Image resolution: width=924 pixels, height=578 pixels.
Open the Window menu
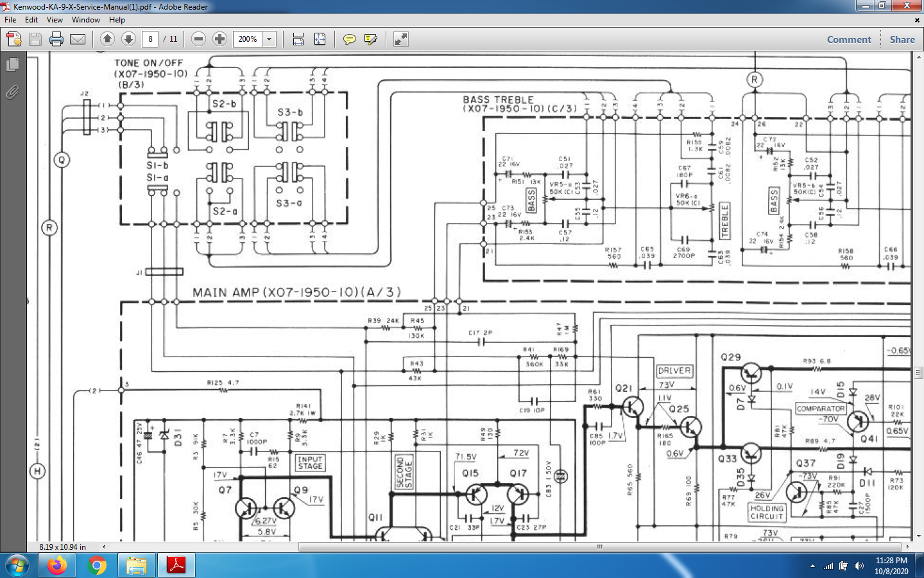[86, 20]
